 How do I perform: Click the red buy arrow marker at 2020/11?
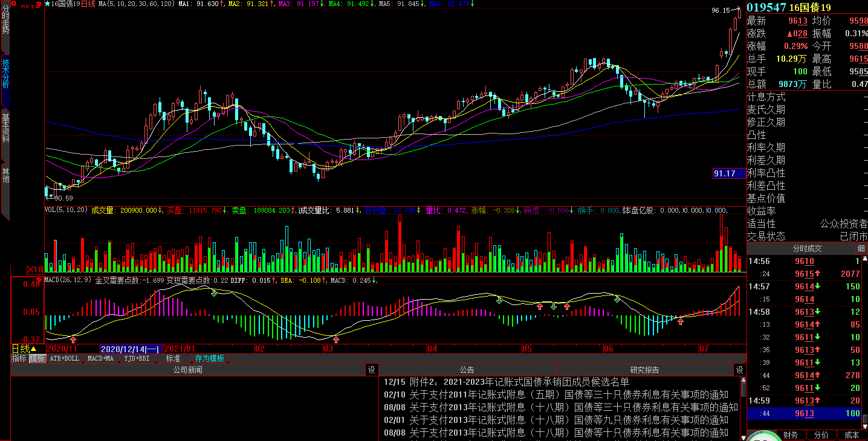click(x=73, y=340)
